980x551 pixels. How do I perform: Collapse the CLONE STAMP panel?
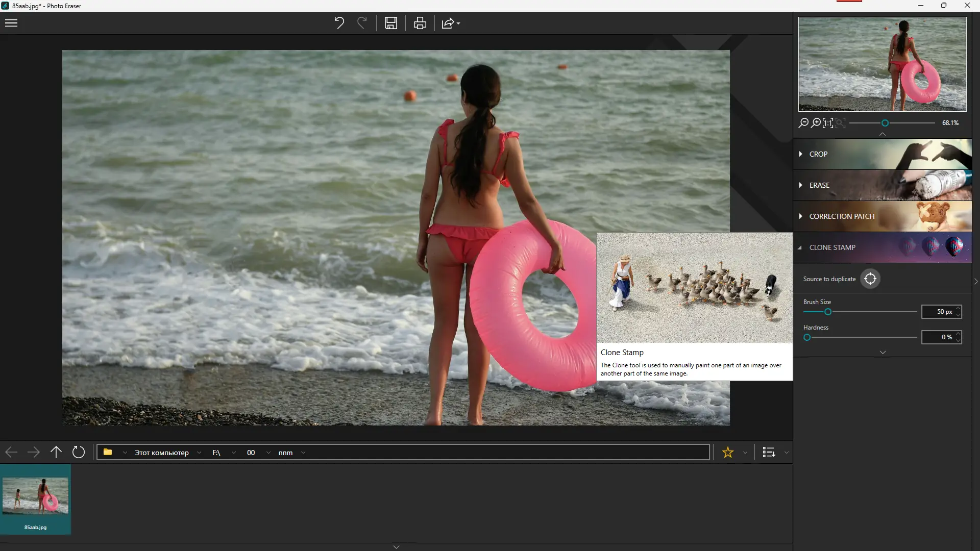coord(832,247)
